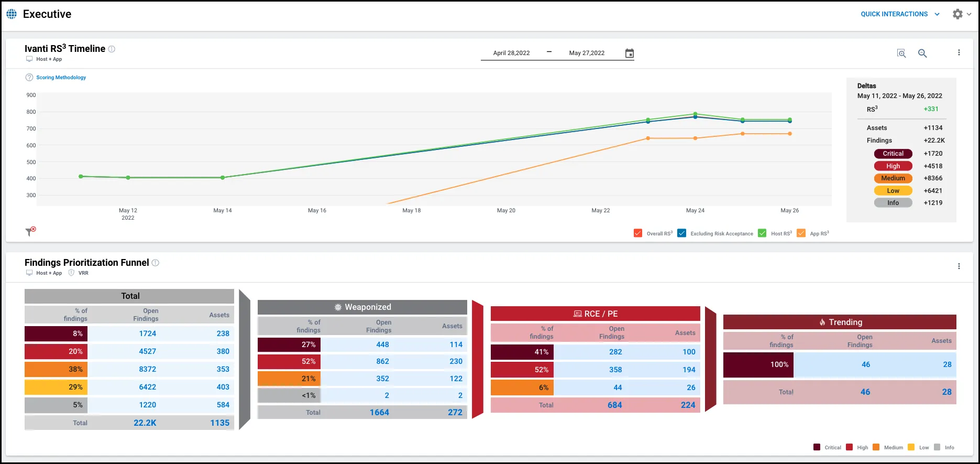Click the Host + App monitor icon under timeline title

pyautogui.click(x=29, y=59)
